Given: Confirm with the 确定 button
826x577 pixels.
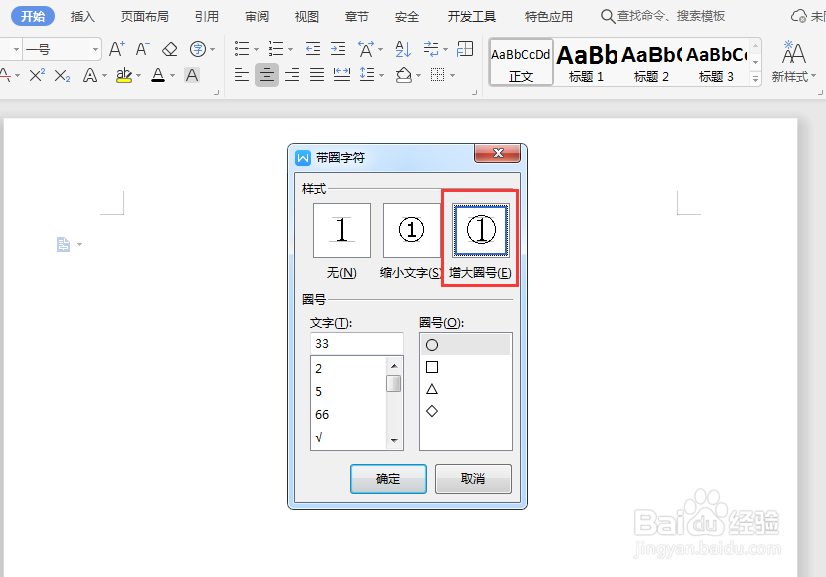Looking at the screenshot, I should [x=388, y=478].
